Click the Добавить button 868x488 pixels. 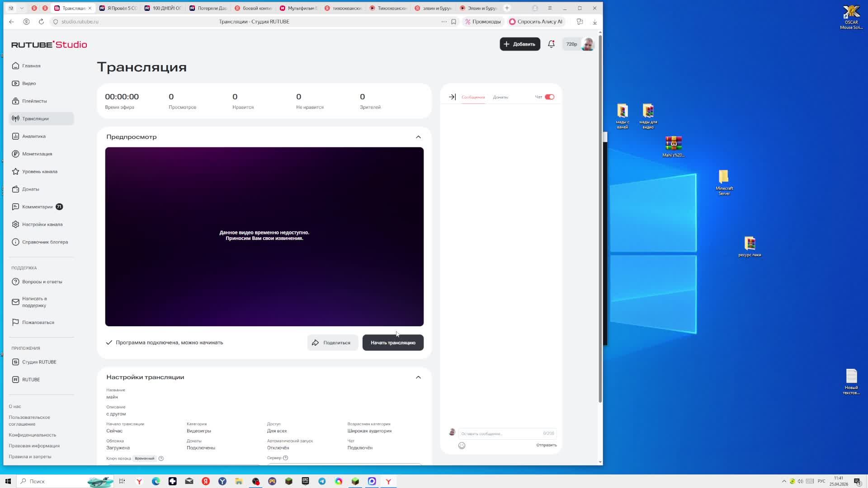pos(519,44)
